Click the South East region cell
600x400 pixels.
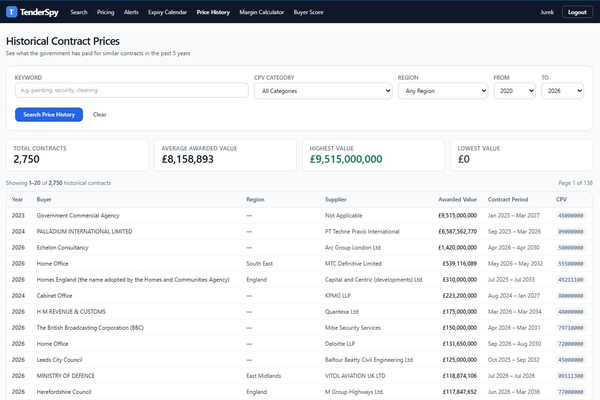tap(259, 264)
